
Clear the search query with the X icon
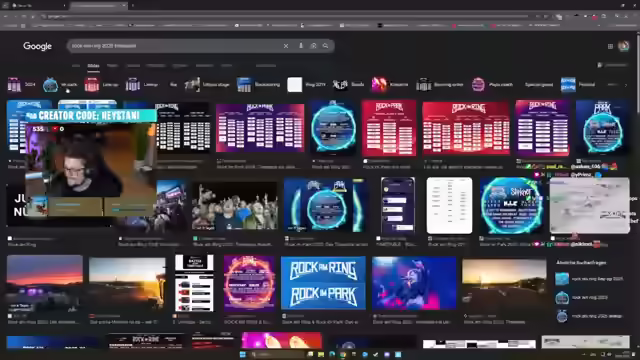pos(286,46)
